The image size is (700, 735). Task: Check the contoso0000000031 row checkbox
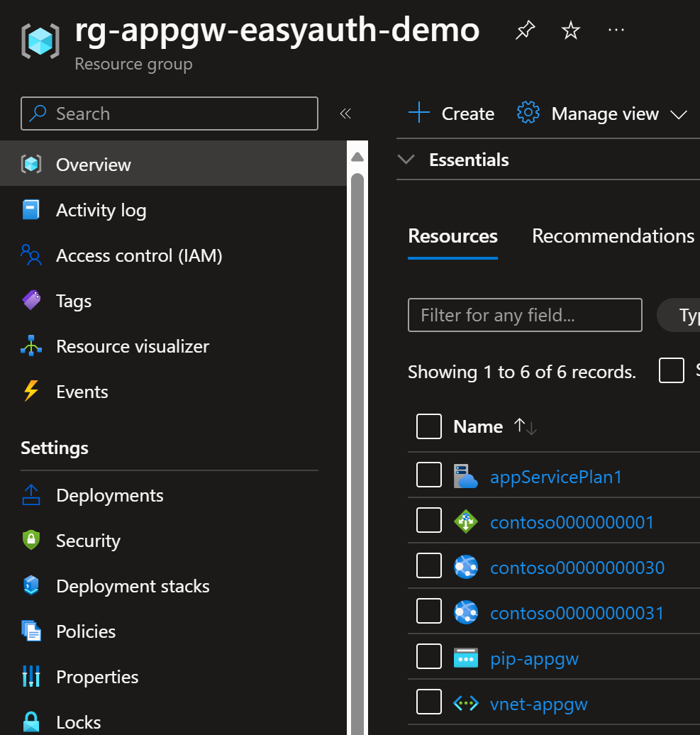point(428,612)
